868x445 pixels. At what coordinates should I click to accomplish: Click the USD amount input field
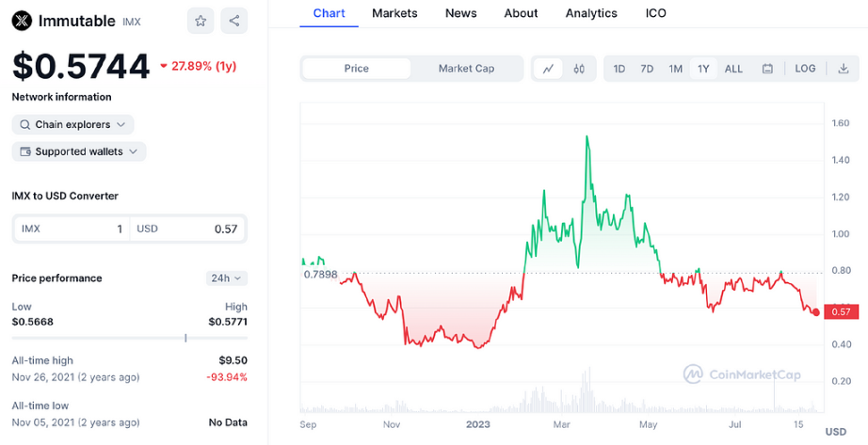coord(187,229)
